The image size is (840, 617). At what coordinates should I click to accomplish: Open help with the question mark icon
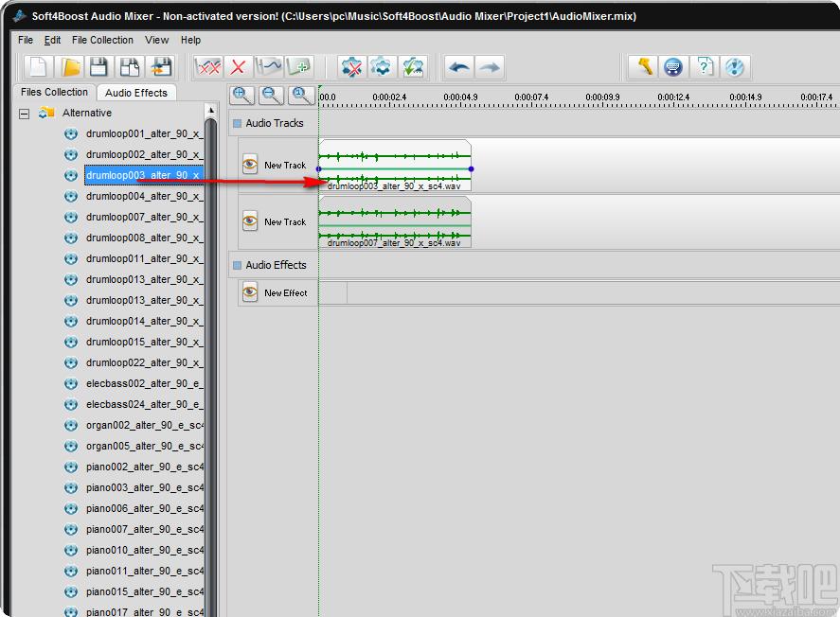tap(705, 67)
